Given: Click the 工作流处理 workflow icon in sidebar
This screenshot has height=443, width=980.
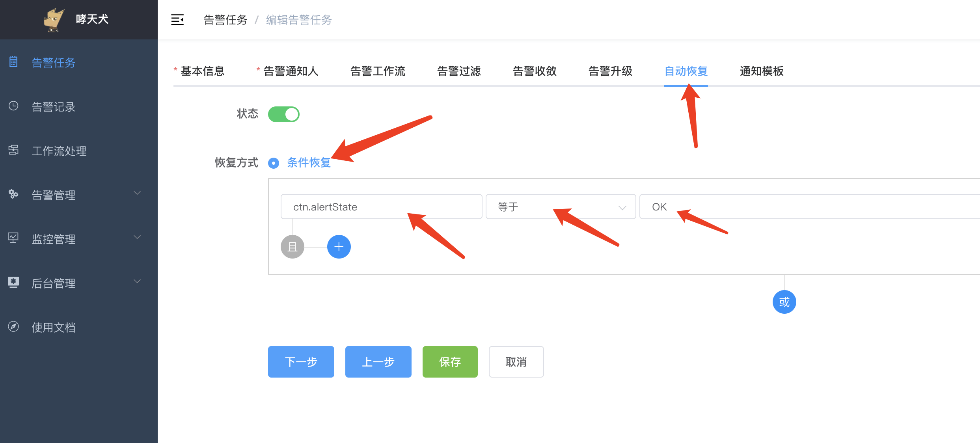Looking at the screenshot, I should click(x=13, y=150).
